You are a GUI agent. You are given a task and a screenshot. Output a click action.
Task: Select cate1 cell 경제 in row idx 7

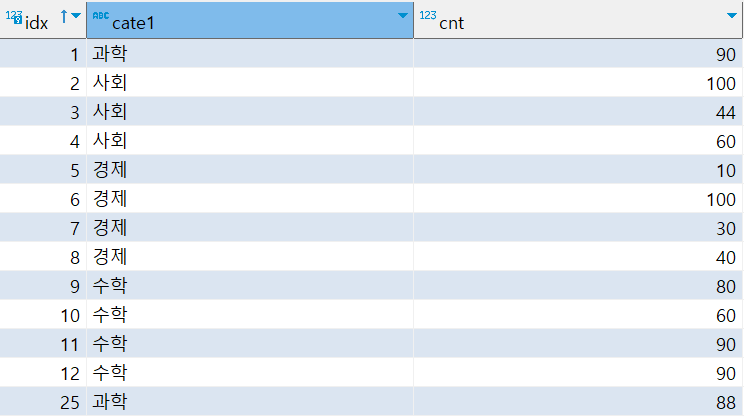[250, 228]
